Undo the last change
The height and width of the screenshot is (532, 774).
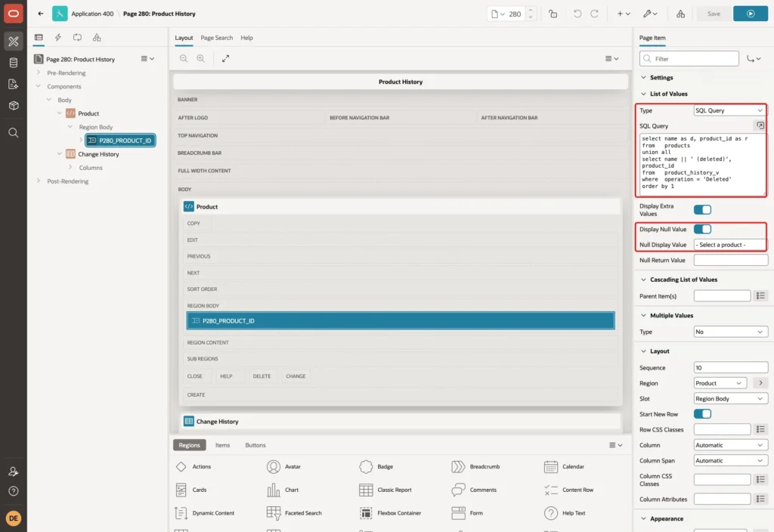coord(577,14)
